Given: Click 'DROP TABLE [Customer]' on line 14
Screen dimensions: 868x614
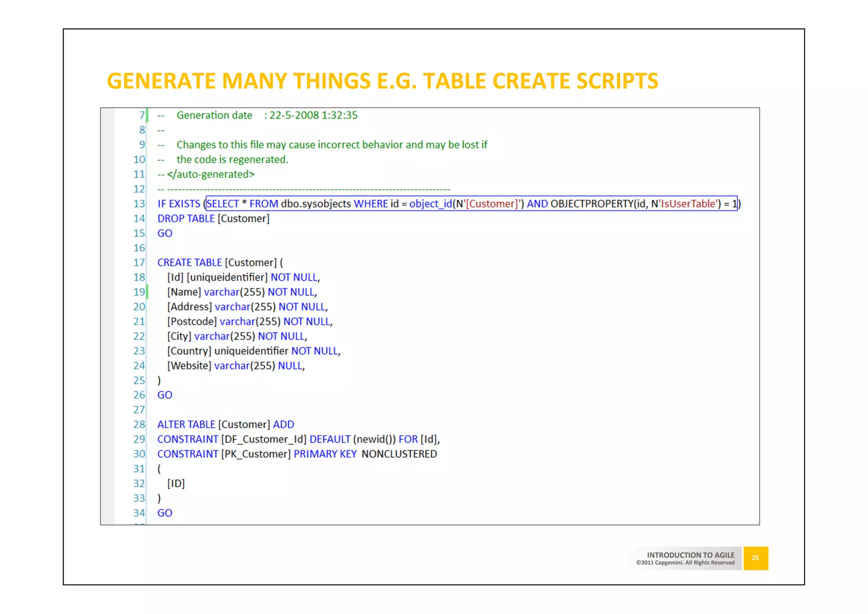Looking at the screenshot, I should click(214, 219).
